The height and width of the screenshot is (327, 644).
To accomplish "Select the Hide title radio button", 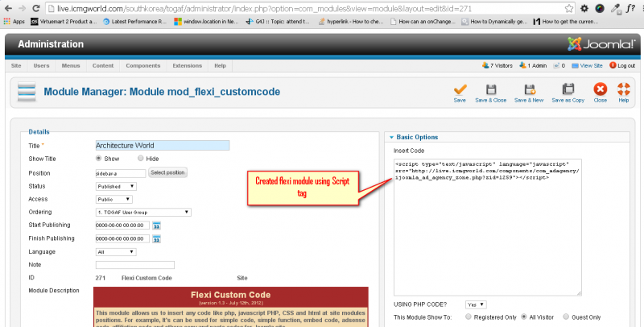I will point(140,158).
